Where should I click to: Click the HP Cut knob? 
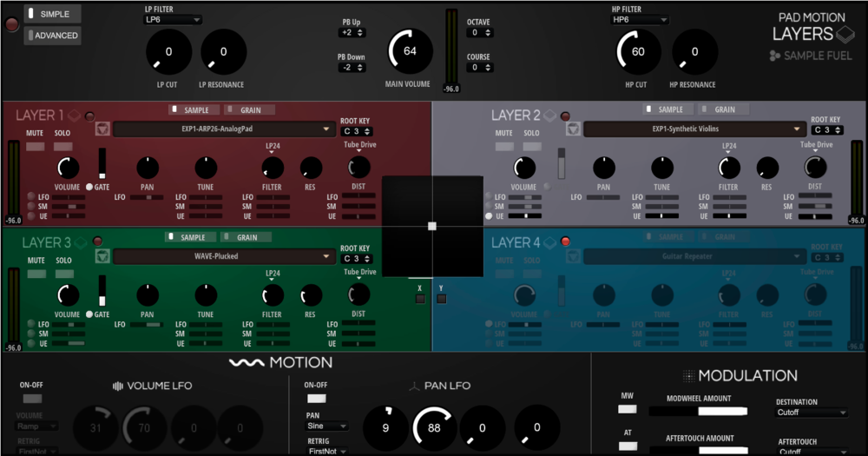tap(639, 51)
